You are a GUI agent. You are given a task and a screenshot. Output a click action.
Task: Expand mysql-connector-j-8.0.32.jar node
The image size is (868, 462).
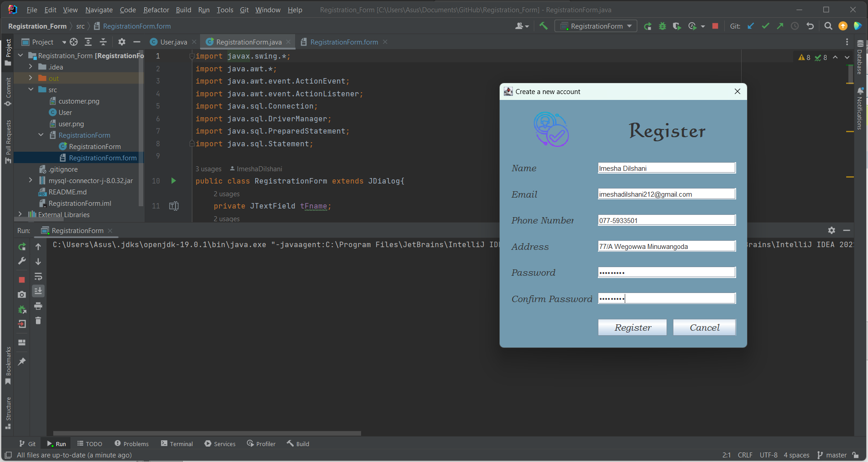[x=30, y=180]
